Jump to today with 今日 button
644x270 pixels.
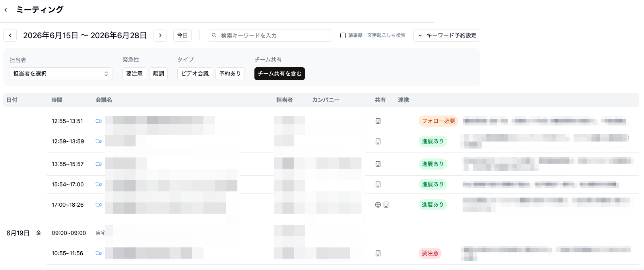coord(182,35)
